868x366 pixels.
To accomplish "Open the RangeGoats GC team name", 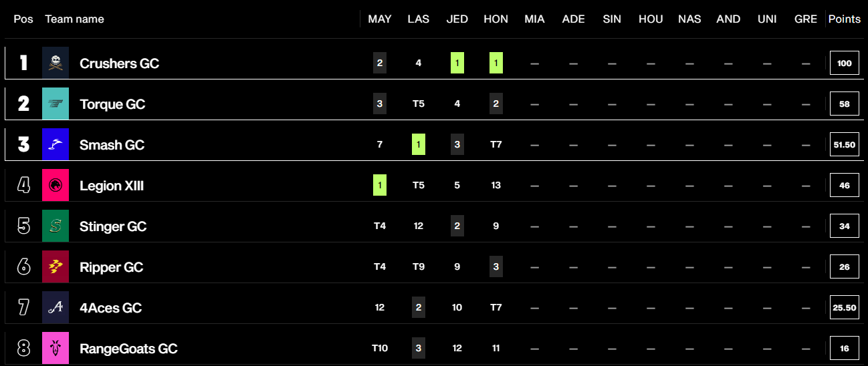I will tap(128, 349).
